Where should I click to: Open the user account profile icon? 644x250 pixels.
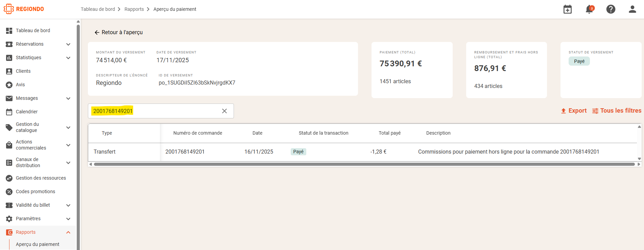coord(633,9)
